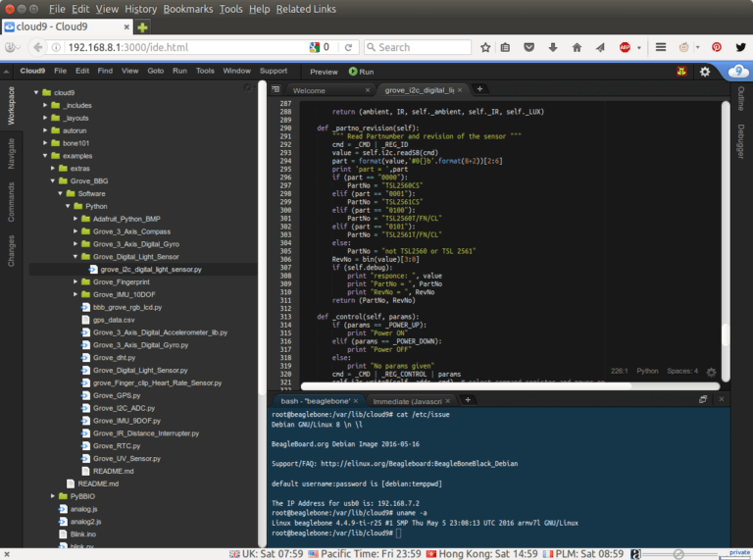Open the Cloud9 Goto menu

click(x=155, y=71)
